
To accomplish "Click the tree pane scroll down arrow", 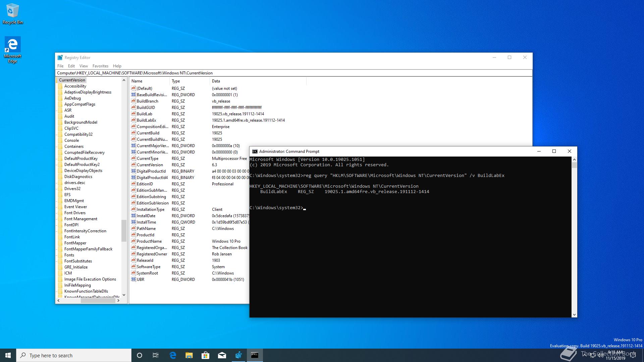I will (x=124, y=295).
